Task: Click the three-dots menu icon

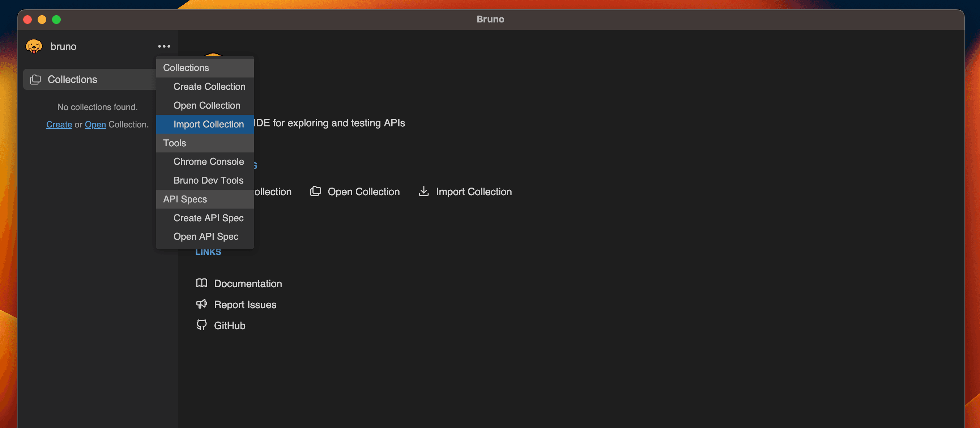Action: click(164, 46)
